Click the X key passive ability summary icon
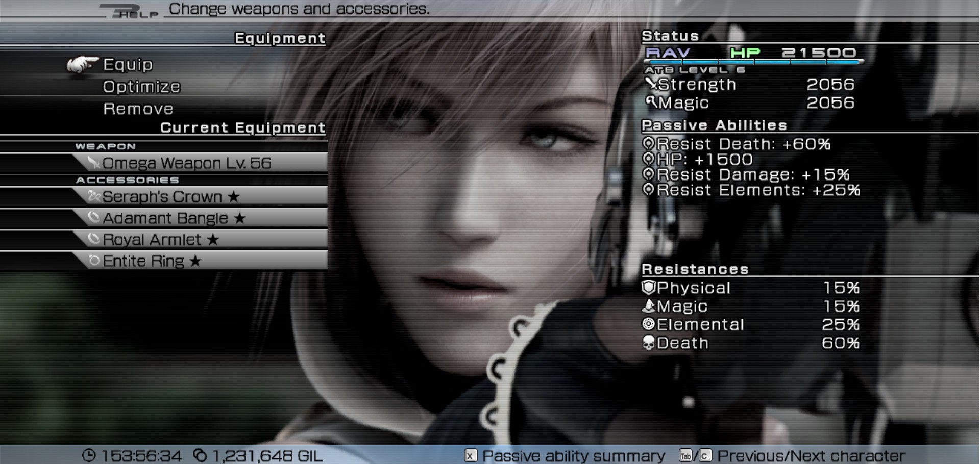Image resolution: width=980 pixels, height=464 pixels. tap(471, 455)
